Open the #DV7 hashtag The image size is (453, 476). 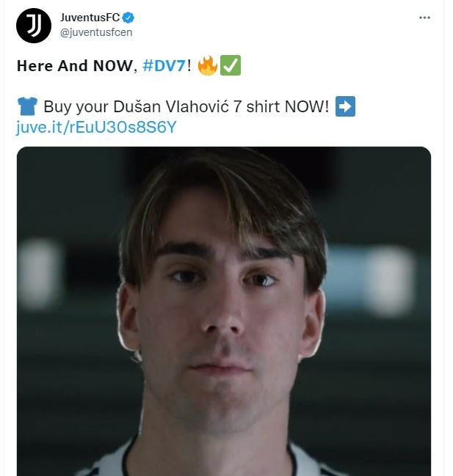pos(164,65)
